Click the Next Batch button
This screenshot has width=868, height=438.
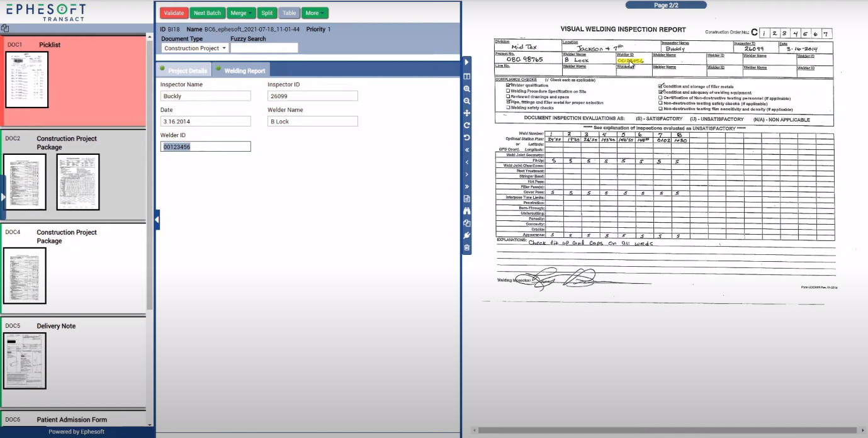point(207,13)
